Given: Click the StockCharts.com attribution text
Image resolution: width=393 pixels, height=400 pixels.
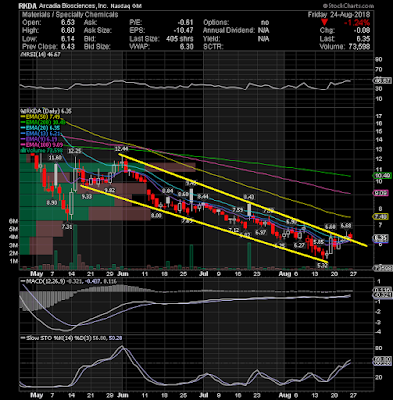Looking at the screenshot, I should coord(348,6).
